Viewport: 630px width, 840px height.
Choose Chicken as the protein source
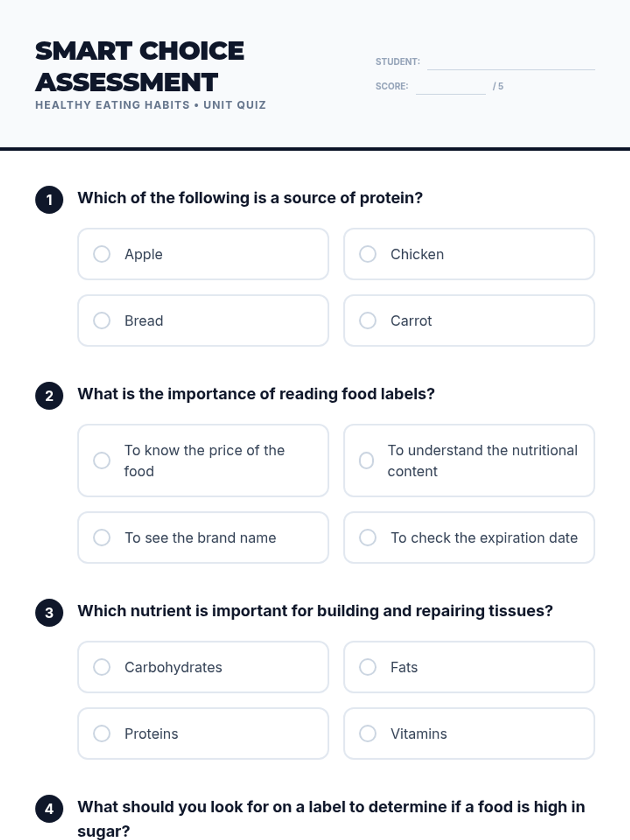pyautogui.click(x=367, y=254)
